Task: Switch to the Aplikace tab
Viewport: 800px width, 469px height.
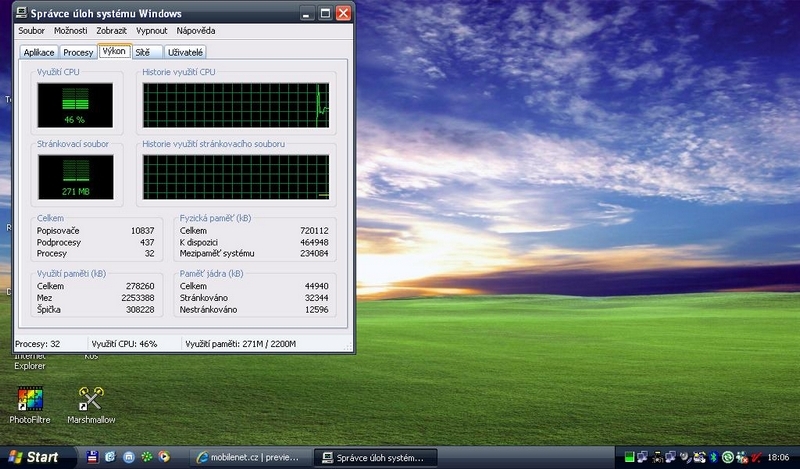Action: 39,52
